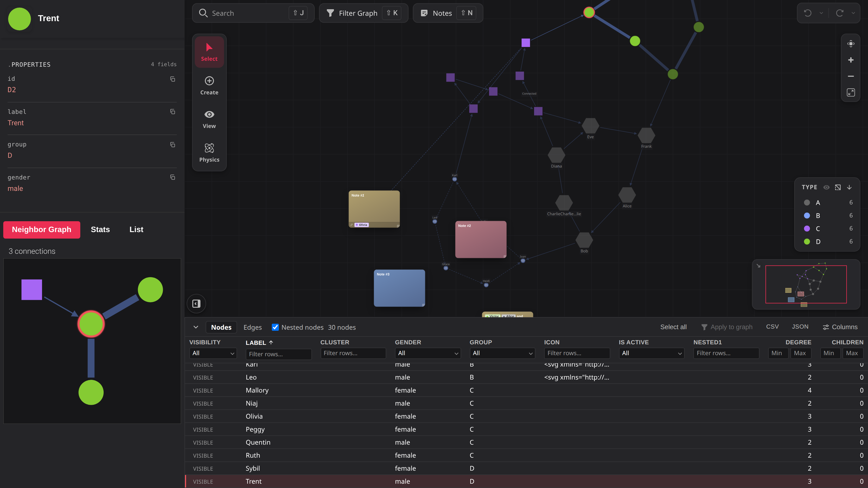Click the Notes icon
868x488 pixels.
point(424,13)
